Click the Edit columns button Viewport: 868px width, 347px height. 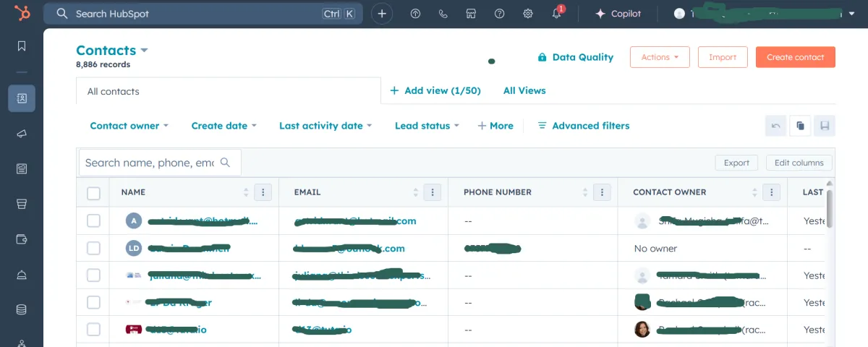click(x=799, y=163)
